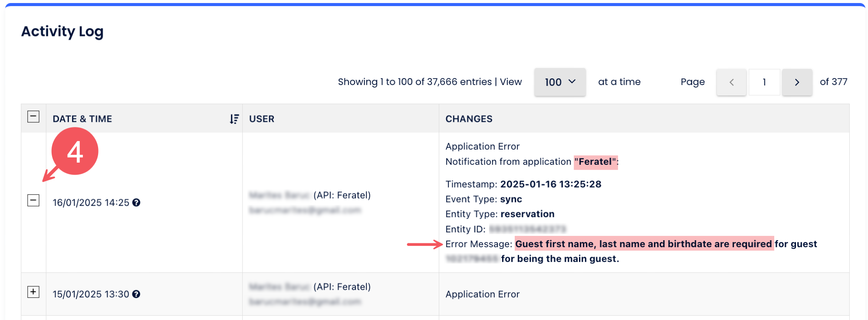Click the red number 4 step badge
The image size is (868, 320).
tap(75, 151)
